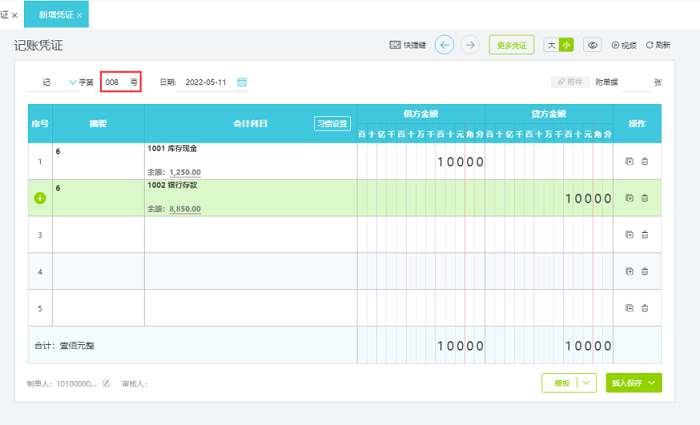Open the date picker calendar icon
This screenshot has height=425, width=700.
(x=242, y=82)
